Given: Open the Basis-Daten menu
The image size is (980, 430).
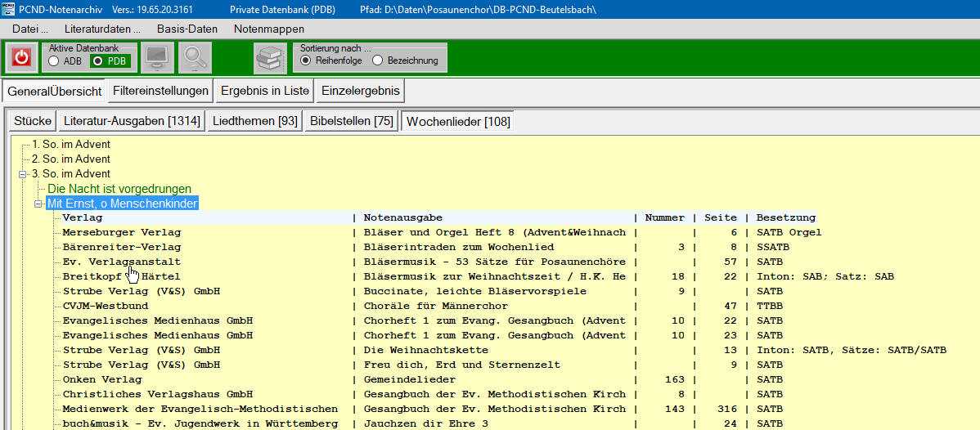Looking at the screenshot, I should coord(187,29).
